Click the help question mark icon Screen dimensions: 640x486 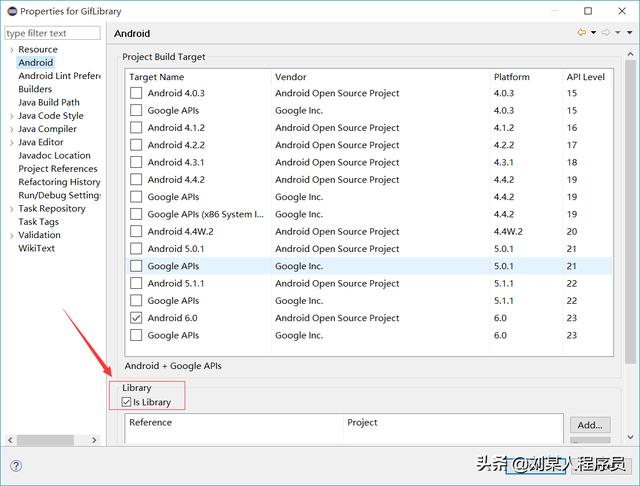click(16, 466)
